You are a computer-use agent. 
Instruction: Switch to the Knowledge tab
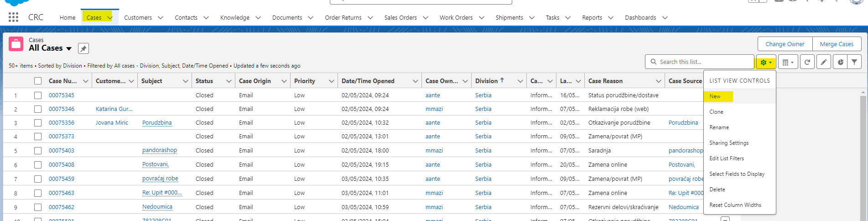coord(234,18)
